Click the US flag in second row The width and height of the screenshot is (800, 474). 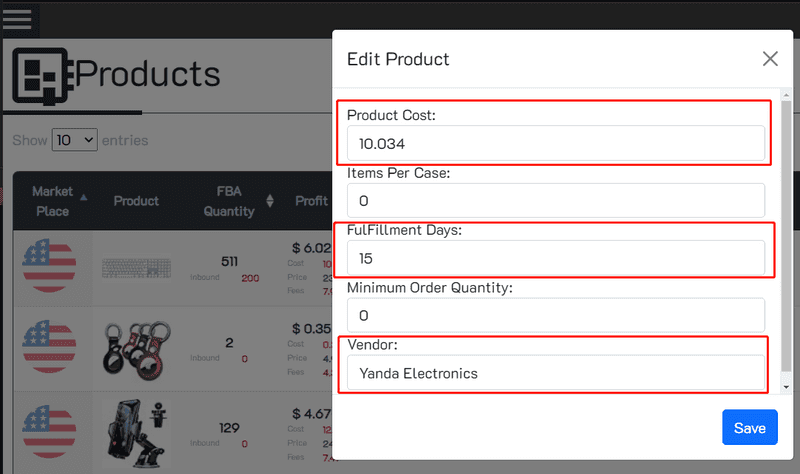click(x=49, y=346)
